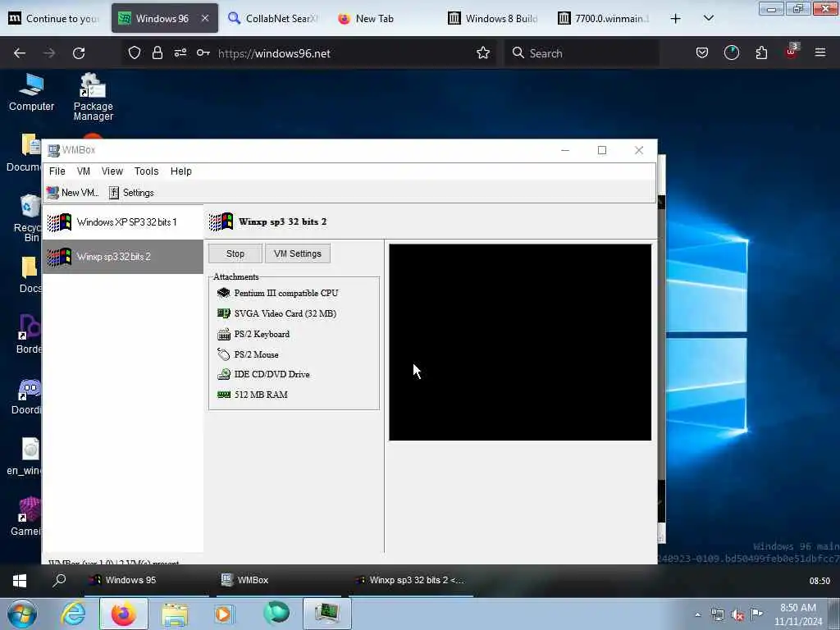This screenshot has height=630, width=840.
Task: Click the PS/2 Keyboard icon
Action: click(223, 335)
